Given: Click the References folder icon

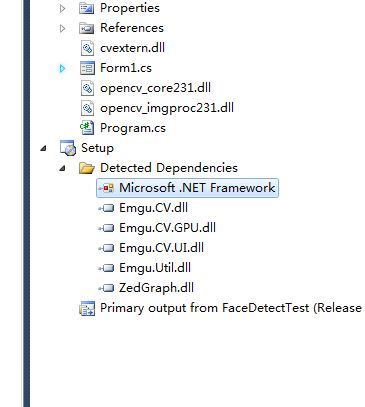Looking at the screenshot, I should click(x=87, y=28).
